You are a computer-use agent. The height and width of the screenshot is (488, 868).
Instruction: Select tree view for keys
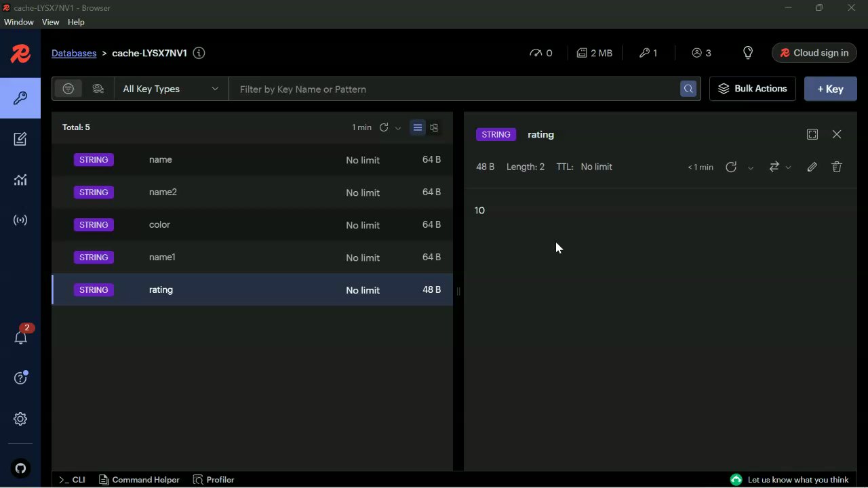[434, 127]
